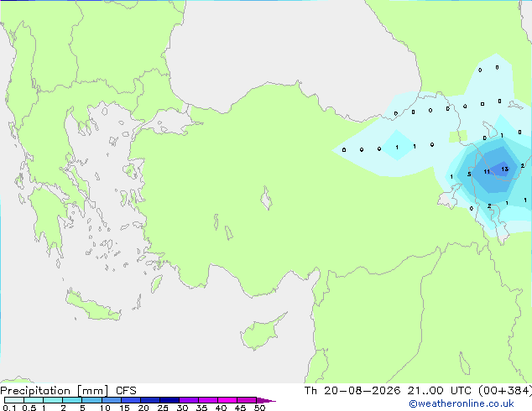The height and width of the screenshot is (411, 532).
Task: Select the 5–10 mm legend swatch
Action: click(91, 400)
